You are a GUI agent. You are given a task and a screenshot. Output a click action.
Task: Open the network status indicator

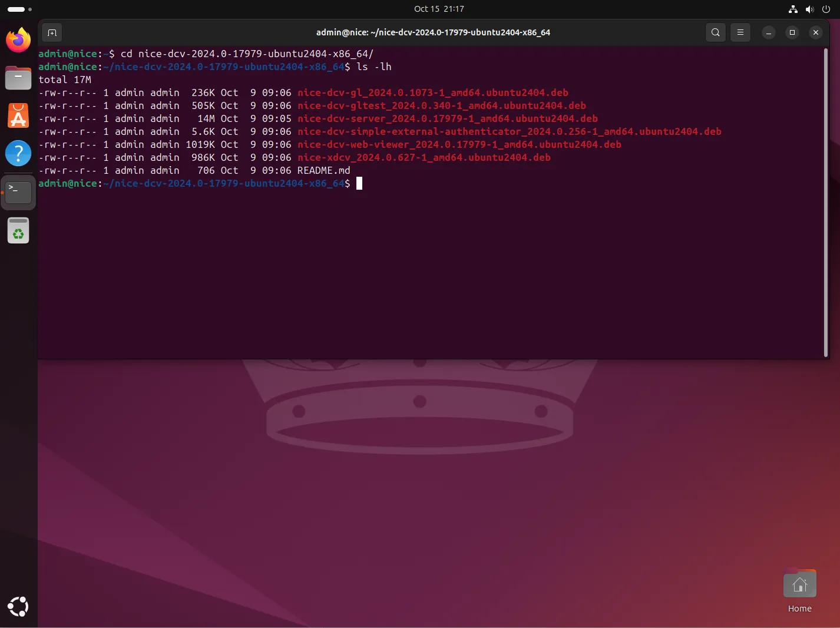(793, 9)
